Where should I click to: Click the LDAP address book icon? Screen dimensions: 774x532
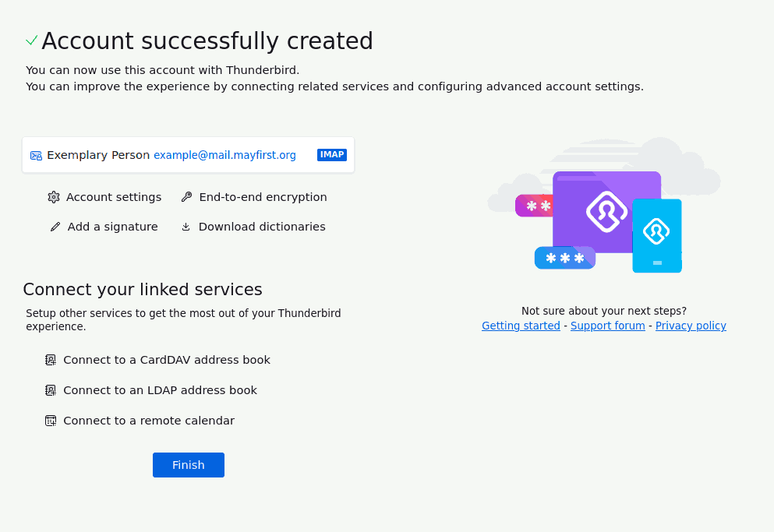[x=51, y=390]
